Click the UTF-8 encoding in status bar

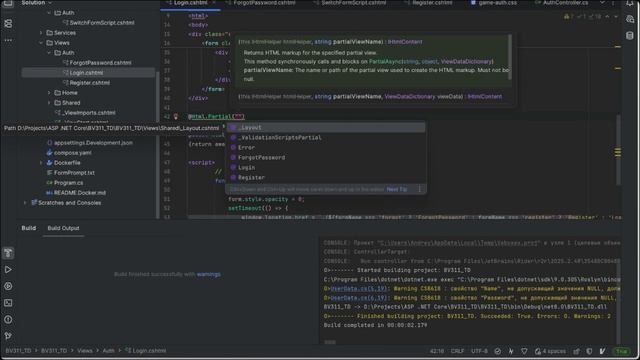click(479, 351)
